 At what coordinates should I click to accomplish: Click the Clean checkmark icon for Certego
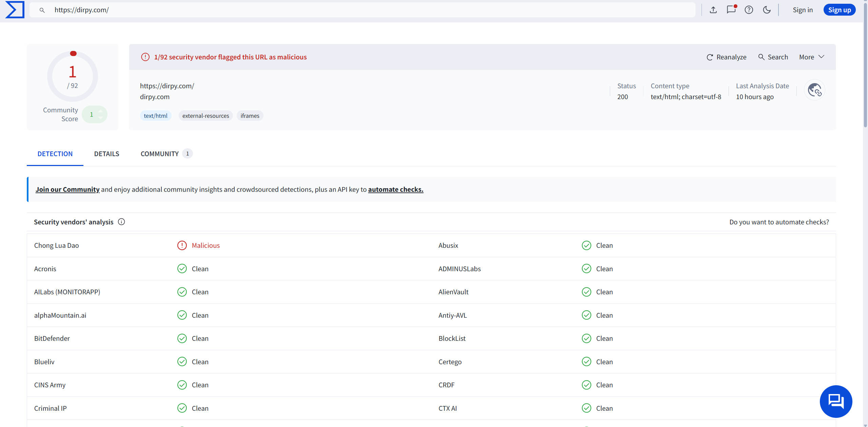tap(587, 362)
